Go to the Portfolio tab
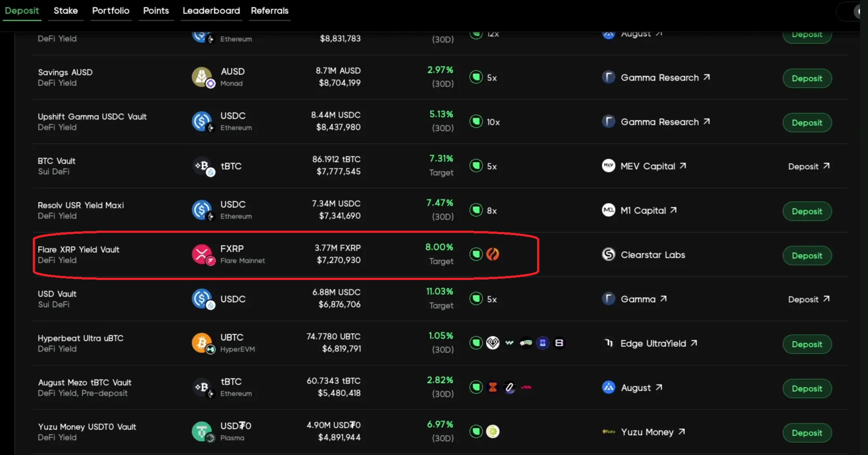This screenshot has height=455, width=868. pyautogui.click(x=111, y=11)
